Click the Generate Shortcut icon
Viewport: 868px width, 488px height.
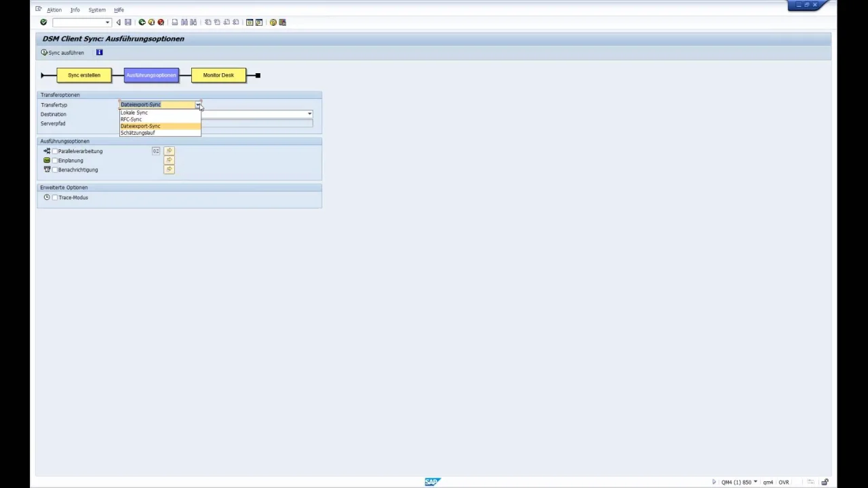coord(259,22)
